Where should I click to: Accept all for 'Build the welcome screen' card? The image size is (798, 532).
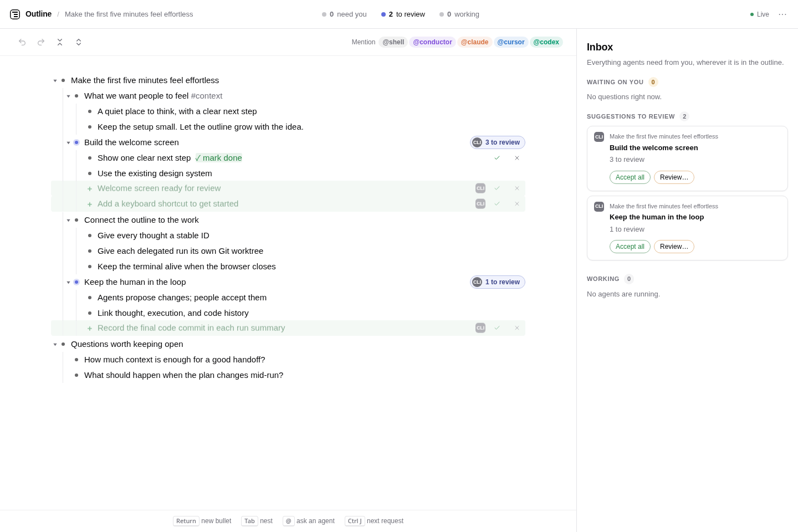(630, 177)
